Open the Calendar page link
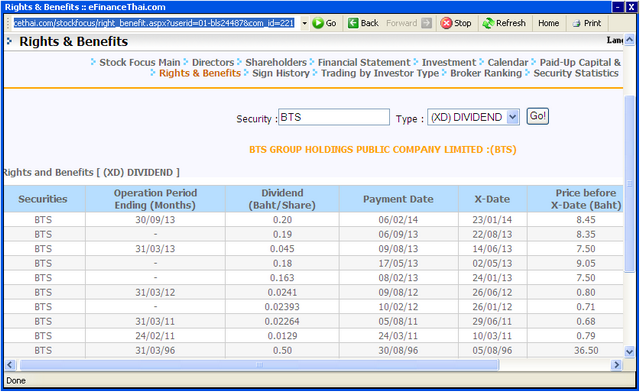The width and height of the screenshot is (640, 392). pyautogui.click(x=508, y=62)
